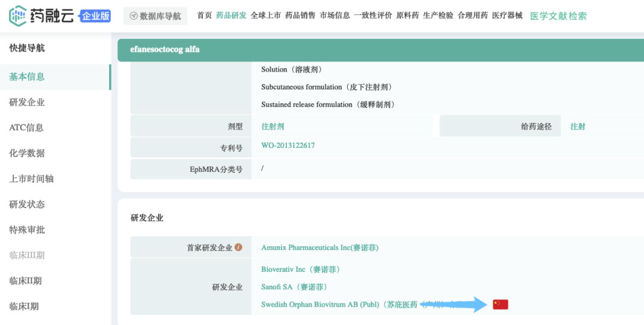Viewport: 644px width, 325px height.
Task: Select 基本信息 in the quick navigation
Action: 27,76
